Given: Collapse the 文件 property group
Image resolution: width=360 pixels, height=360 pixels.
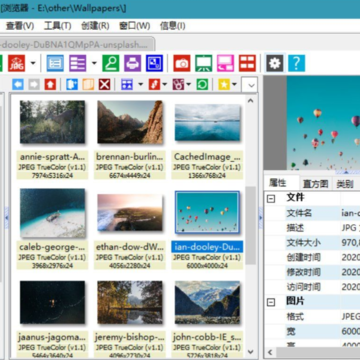Looking at the screenshot, I should [271, 199].
